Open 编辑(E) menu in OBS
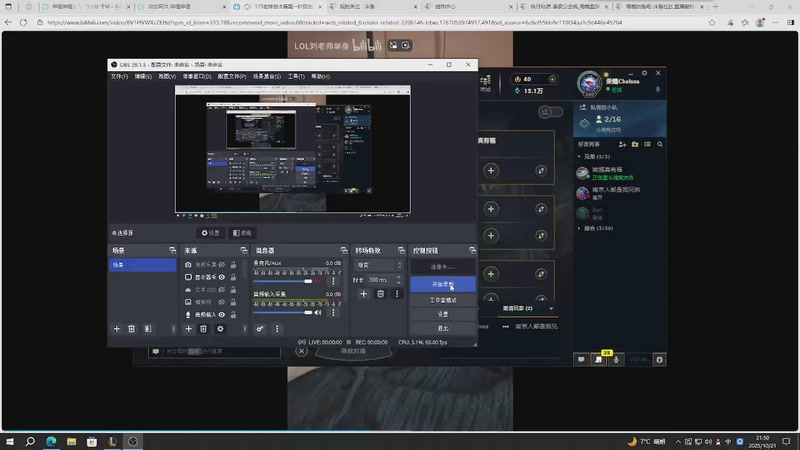 click(x=143, y=77)
